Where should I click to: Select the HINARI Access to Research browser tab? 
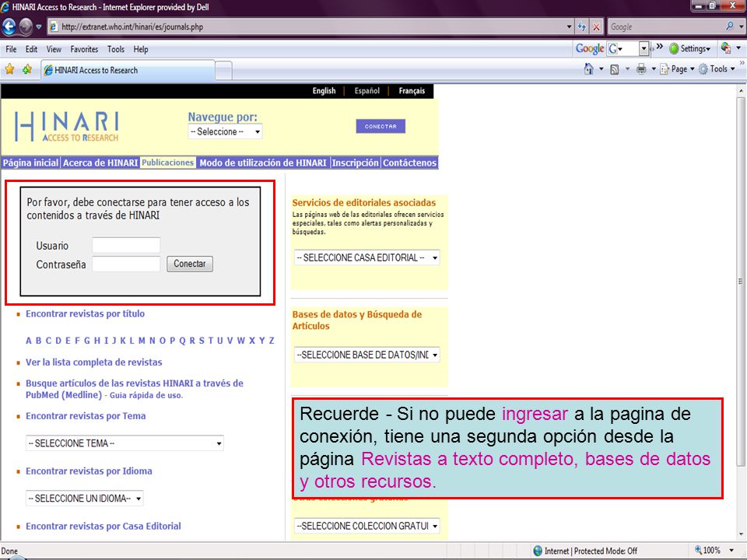coord(128,70)
